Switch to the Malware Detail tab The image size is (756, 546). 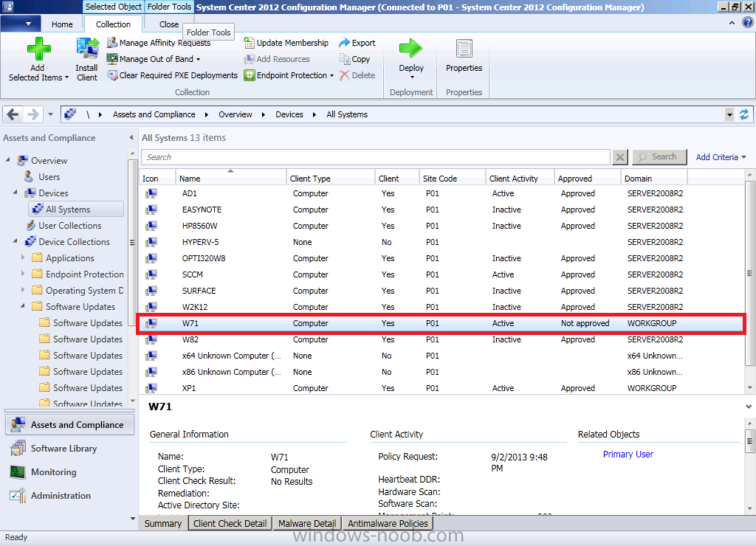click(307, 523)
